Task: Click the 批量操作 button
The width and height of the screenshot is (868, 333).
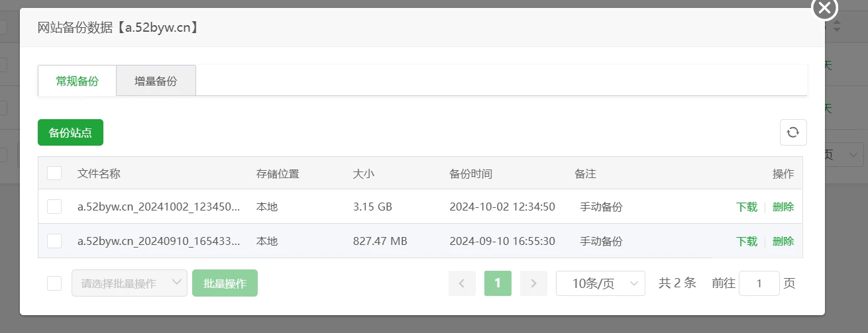Action: pyautogui.click(x=225, y=283)
